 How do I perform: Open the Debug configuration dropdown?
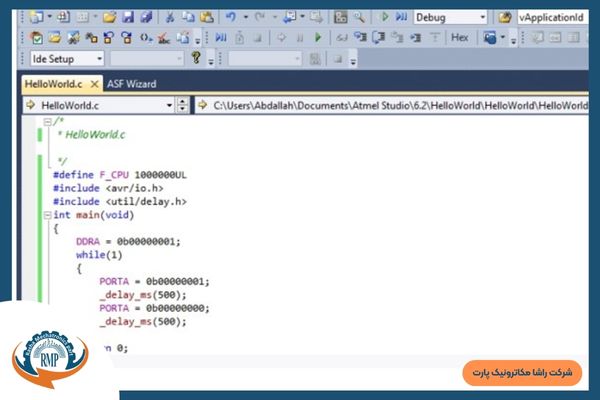(482, 17)
